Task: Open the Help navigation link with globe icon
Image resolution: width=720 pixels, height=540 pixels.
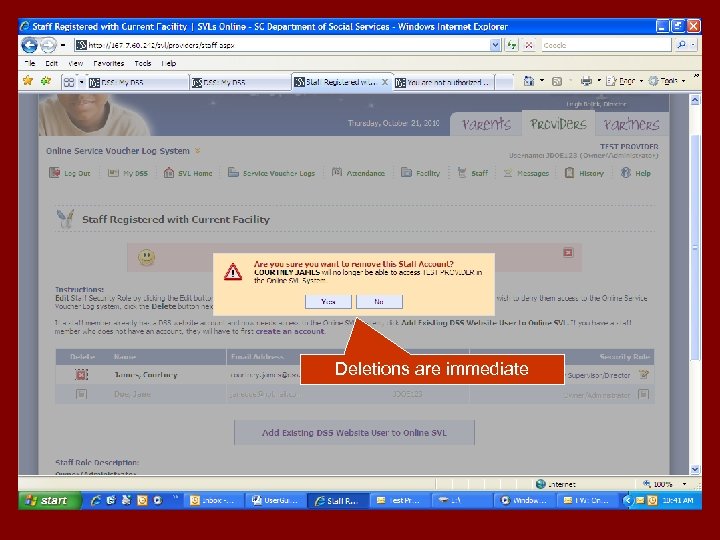Action: pos(636,173)
